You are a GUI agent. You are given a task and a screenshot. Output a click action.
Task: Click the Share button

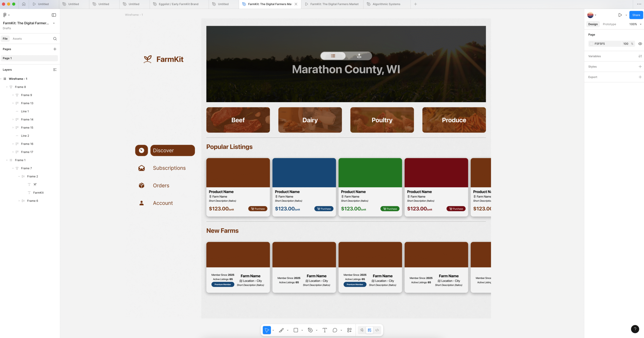(636, 15)
